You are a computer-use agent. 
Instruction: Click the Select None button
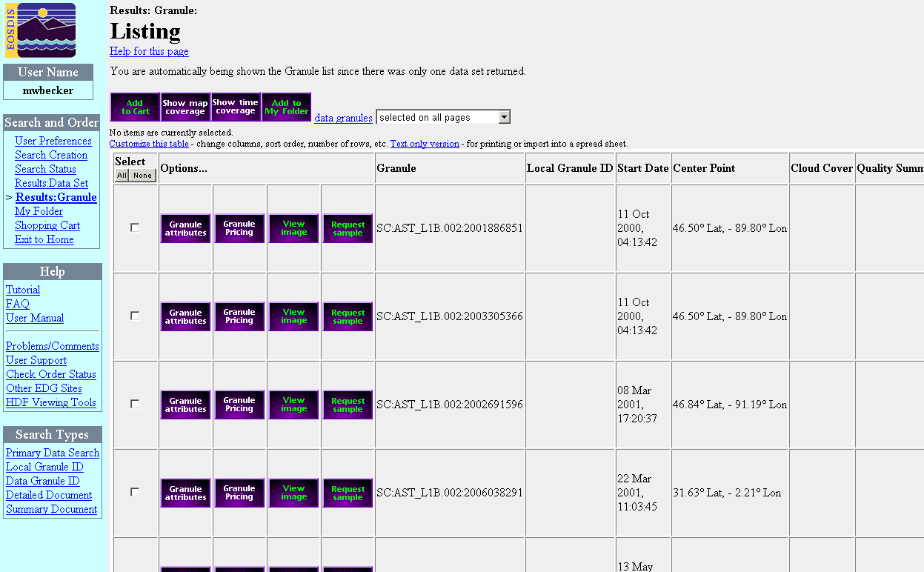(x=142, y=176)
